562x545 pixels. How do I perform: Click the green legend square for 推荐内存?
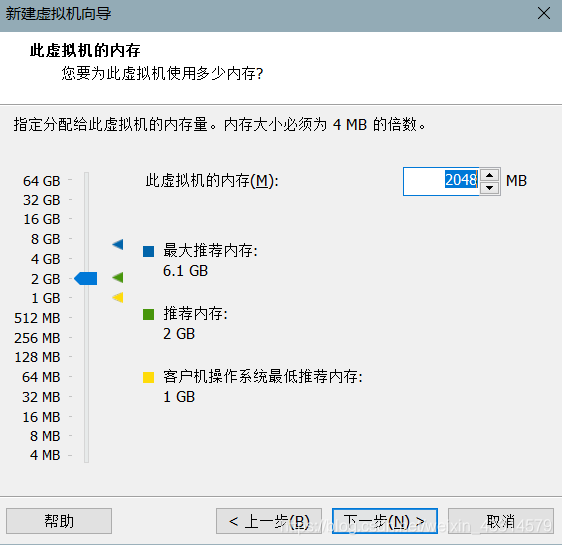(148, 315)
